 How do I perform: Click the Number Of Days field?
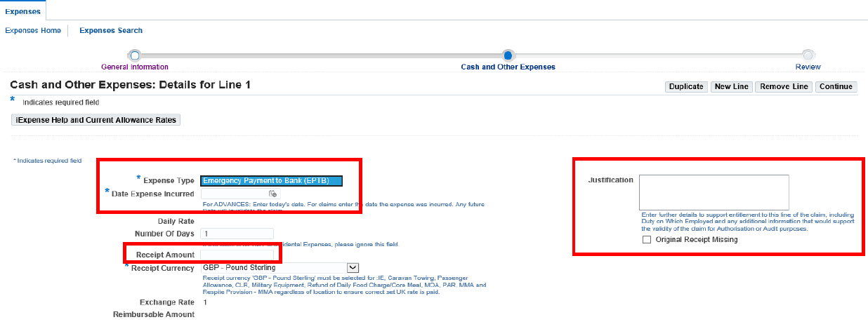[x=237, y=234]
